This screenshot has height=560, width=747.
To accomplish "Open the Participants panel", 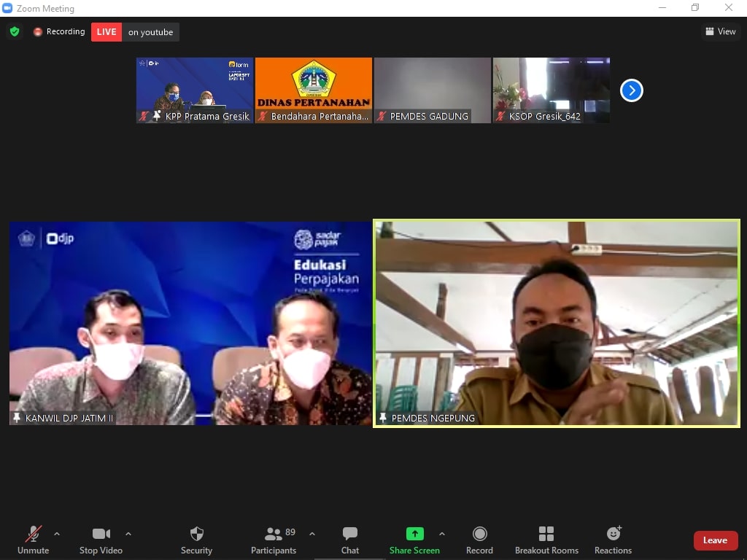I will (274, 540).
